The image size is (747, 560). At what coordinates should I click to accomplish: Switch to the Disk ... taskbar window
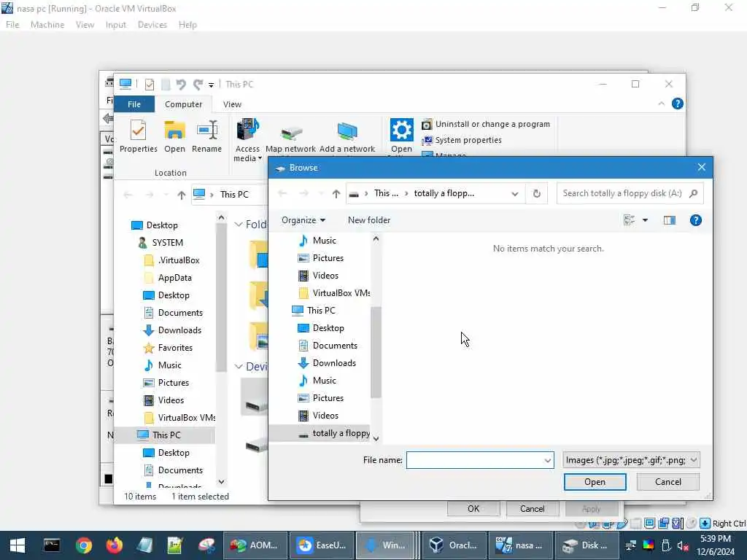586,545
